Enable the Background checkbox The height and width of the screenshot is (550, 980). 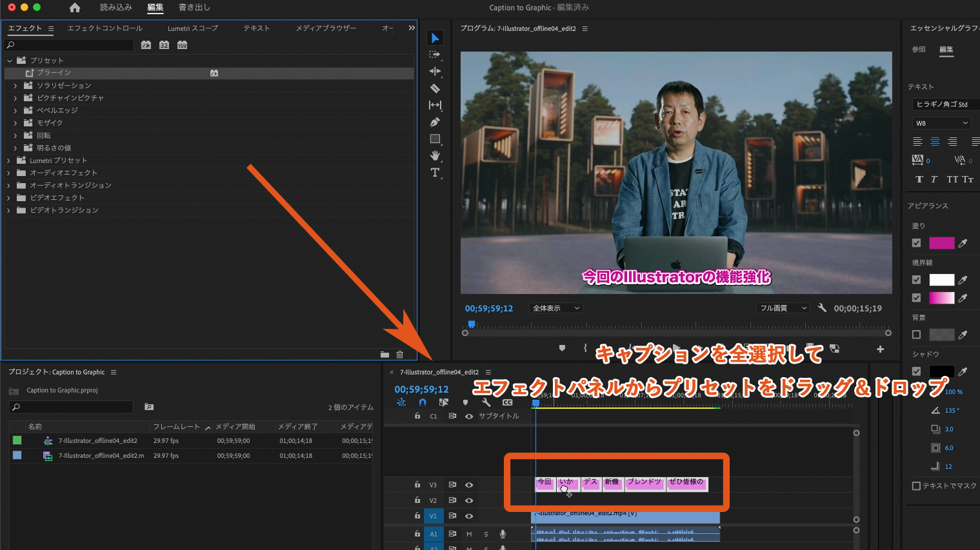point(916,335)
